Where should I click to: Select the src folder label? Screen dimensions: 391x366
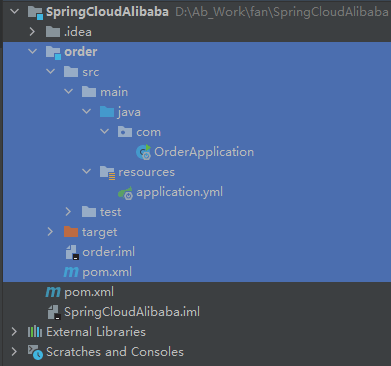(x=91, y=72)
